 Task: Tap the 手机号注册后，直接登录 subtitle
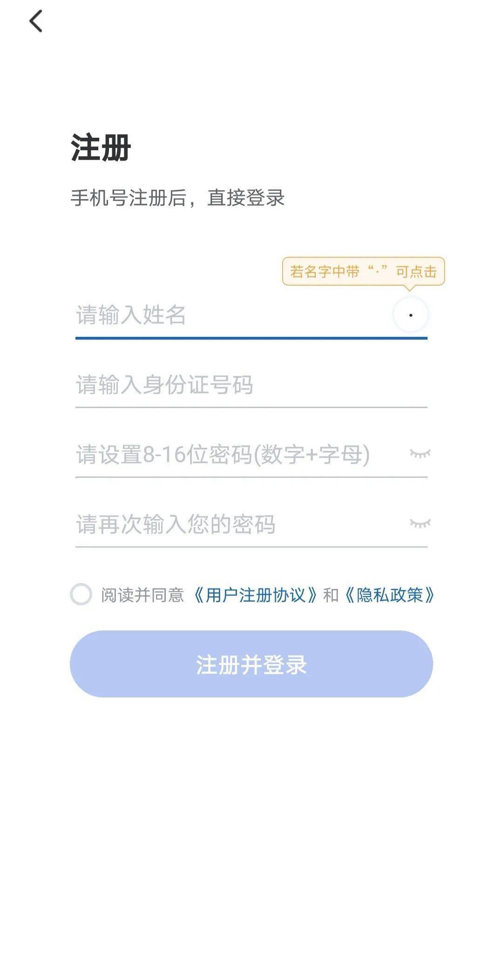tap(177, 198)
